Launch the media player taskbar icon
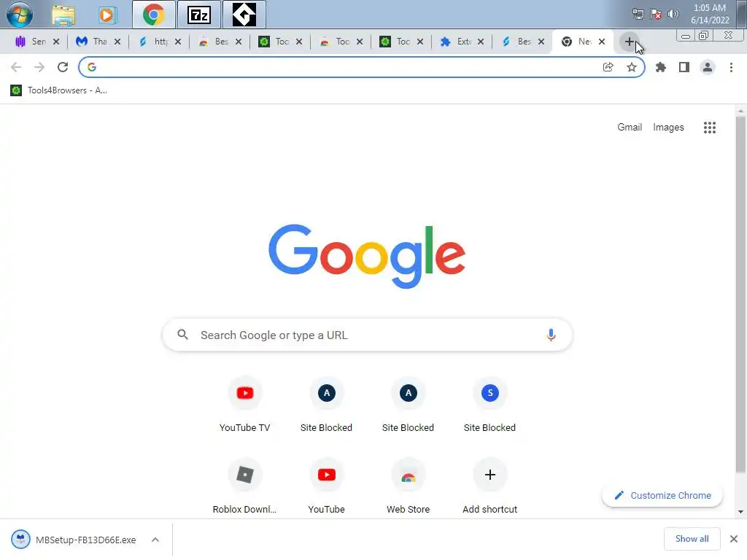 coord(108,15)
